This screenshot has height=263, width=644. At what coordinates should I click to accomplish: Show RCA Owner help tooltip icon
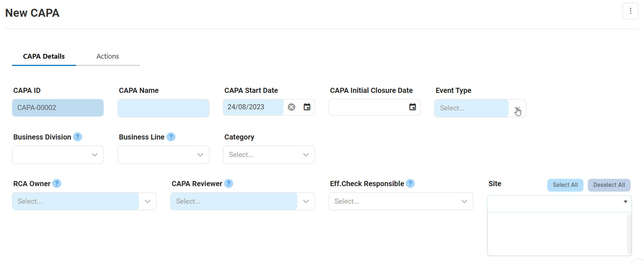(x=57, y=184)
